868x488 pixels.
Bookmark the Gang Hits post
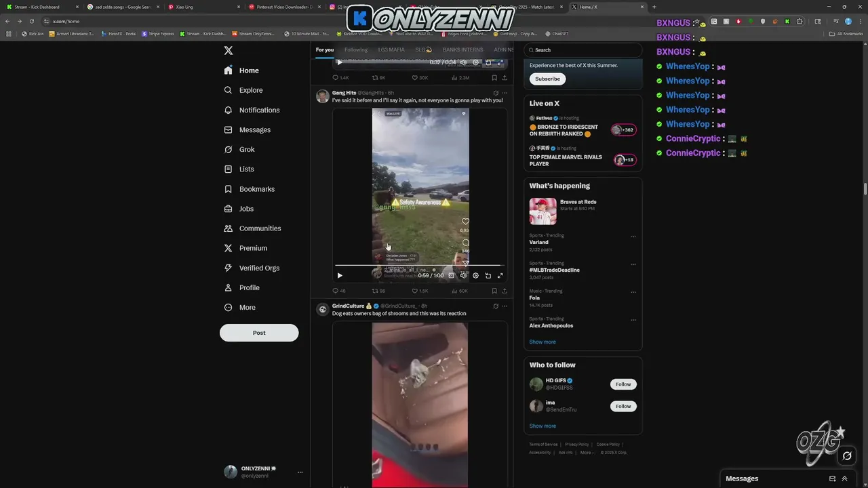pyautogui.click(x=494, y=291)
